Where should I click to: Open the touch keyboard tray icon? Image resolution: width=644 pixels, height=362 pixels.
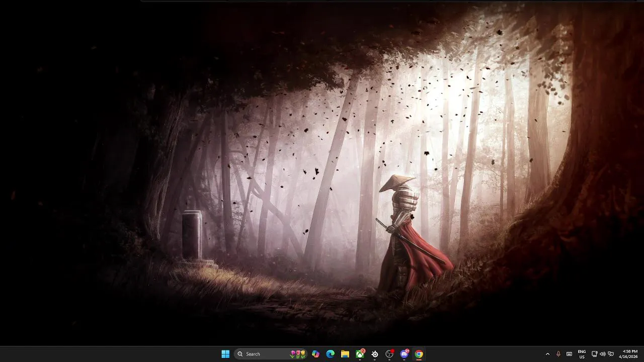pyautogui.click(x=569, y=354)
